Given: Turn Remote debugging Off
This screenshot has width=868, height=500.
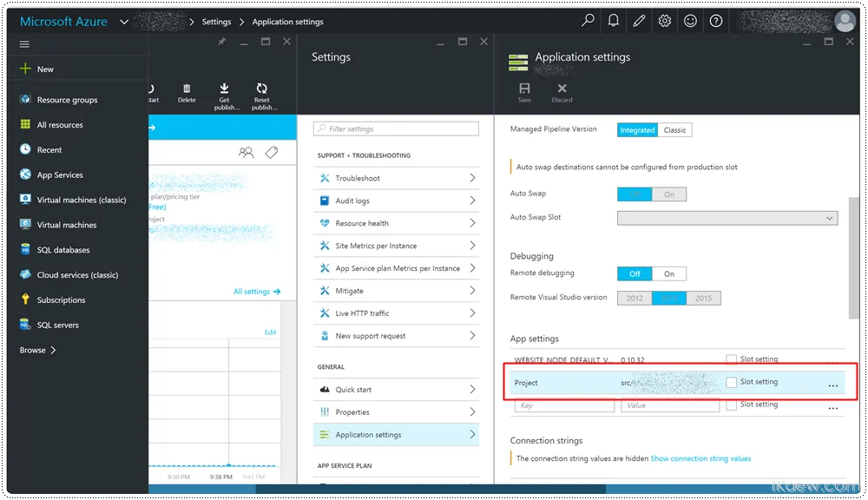Looking at the screenshot, I should (x=635, y=273).
